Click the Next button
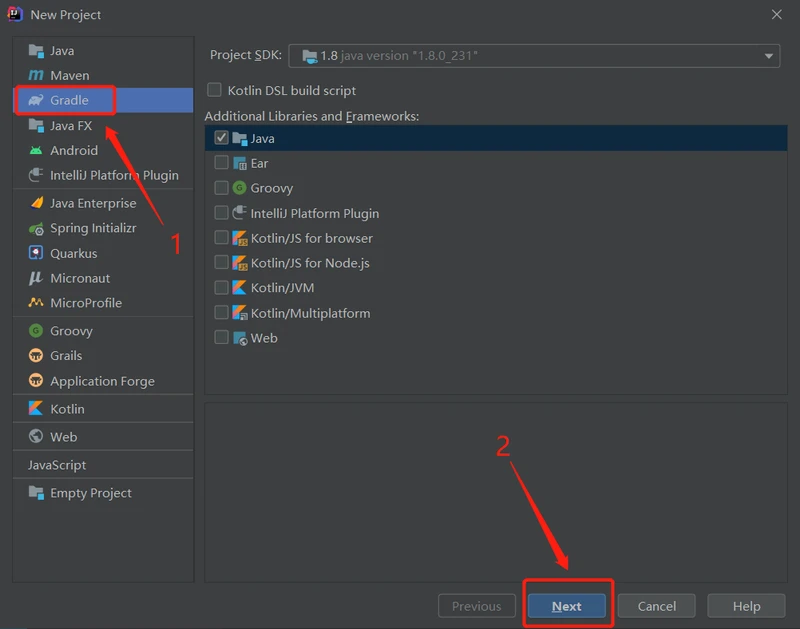This screenshot has height=629, width=800. [x=566, y=606]
